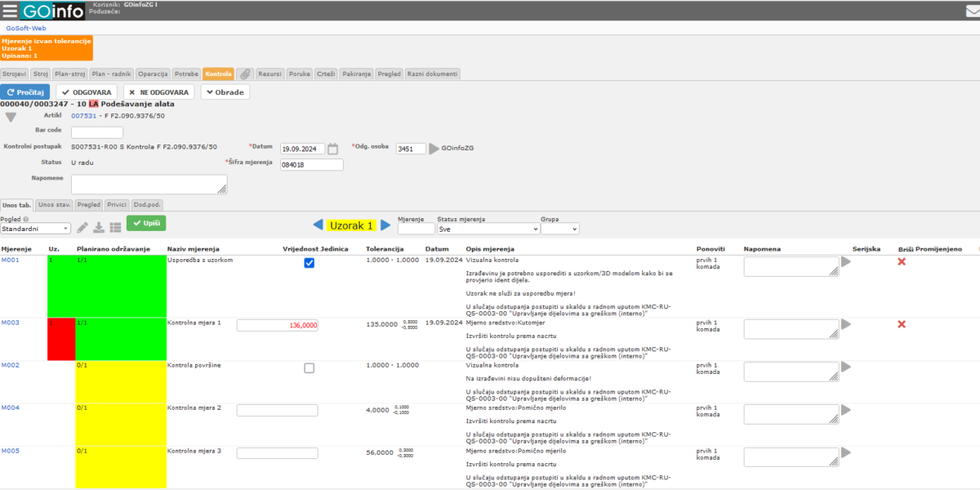Image resolution: width=980 pixels, height=490 pixels.
Task: Click value field for Kontrolna mjera 2
Action: pos(278,410)
